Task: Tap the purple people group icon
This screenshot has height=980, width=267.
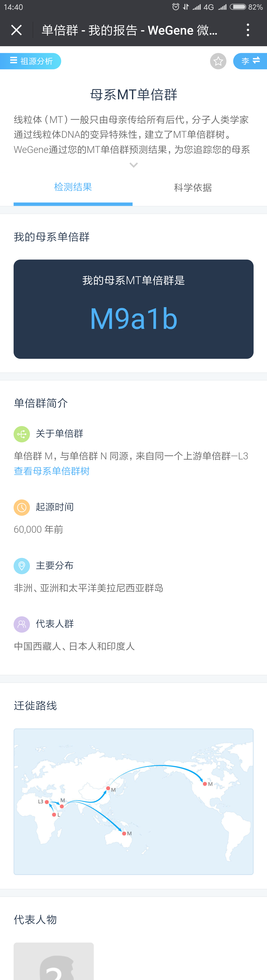Action: (22, 624)
